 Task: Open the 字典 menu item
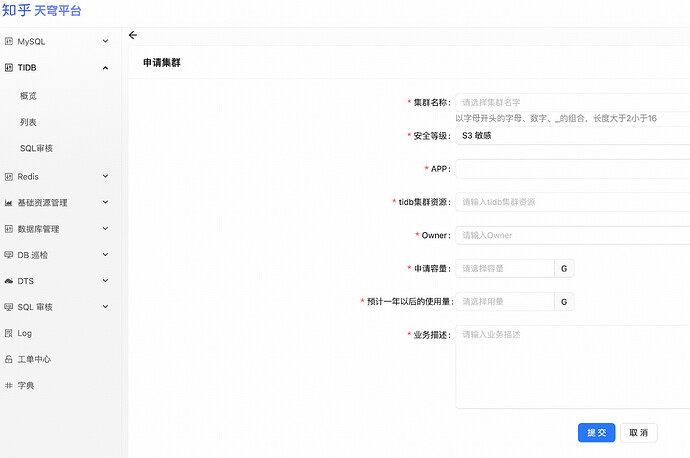click(x=26, y=385)
